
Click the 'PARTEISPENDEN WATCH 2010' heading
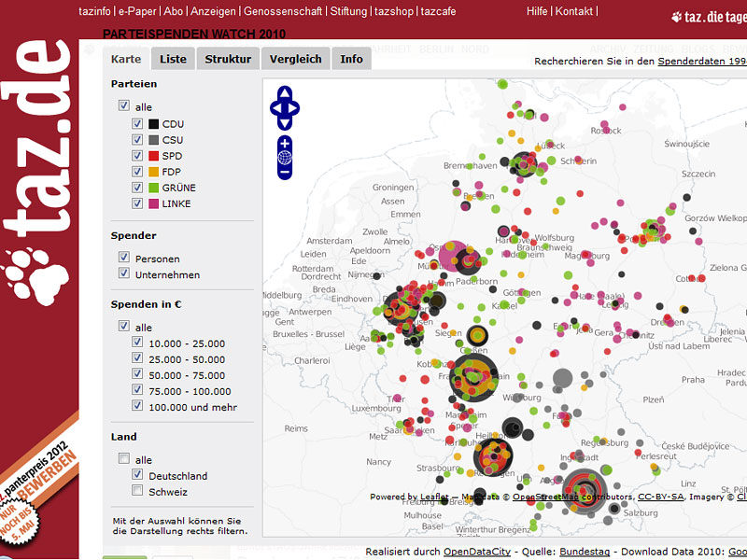tap(194, 34)
